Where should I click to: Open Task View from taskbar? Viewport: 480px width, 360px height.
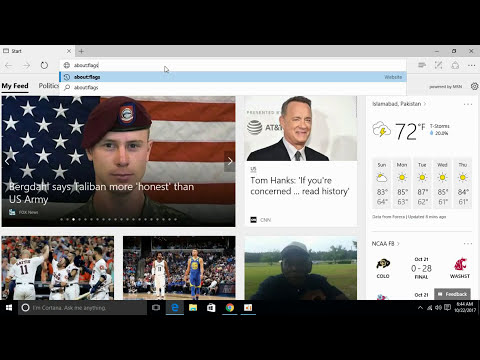(x=156, y=308)
